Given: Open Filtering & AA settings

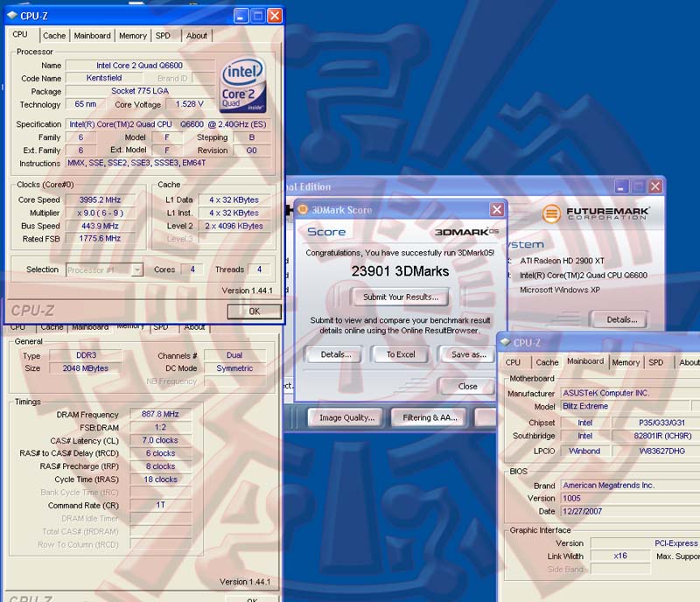Looking at the screenshot, I should coord(430,417).
